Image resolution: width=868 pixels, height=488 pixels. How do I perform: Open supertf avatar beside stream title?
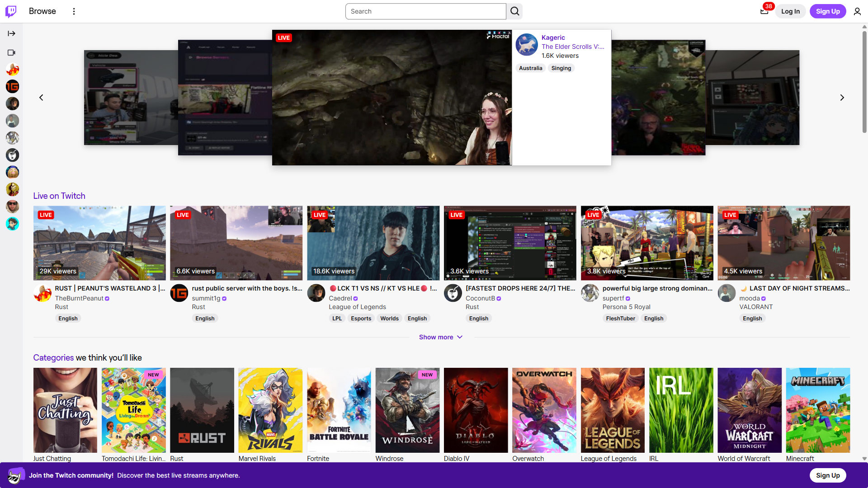(590, 293)
